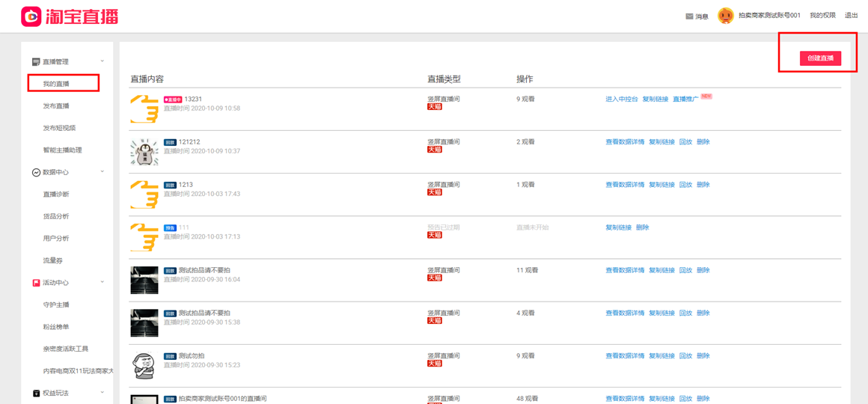Click 进入中控台 for stream 13231
The image size is (868, 404).
622,99
